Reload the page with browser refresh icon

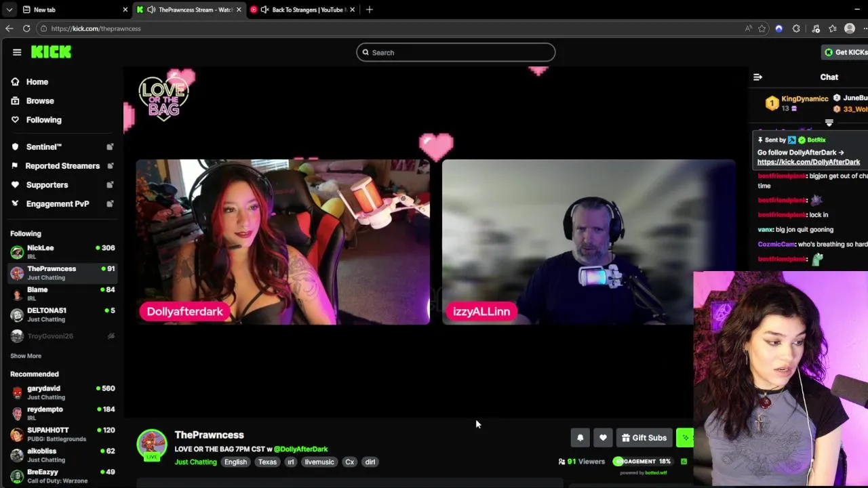(26, 28)
